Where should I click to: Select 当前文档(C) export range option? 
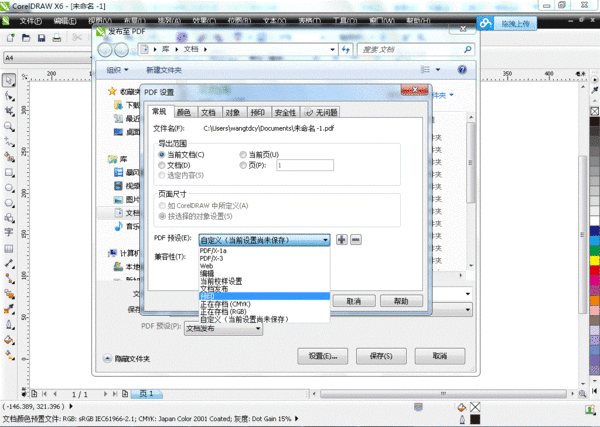(182, 155)
